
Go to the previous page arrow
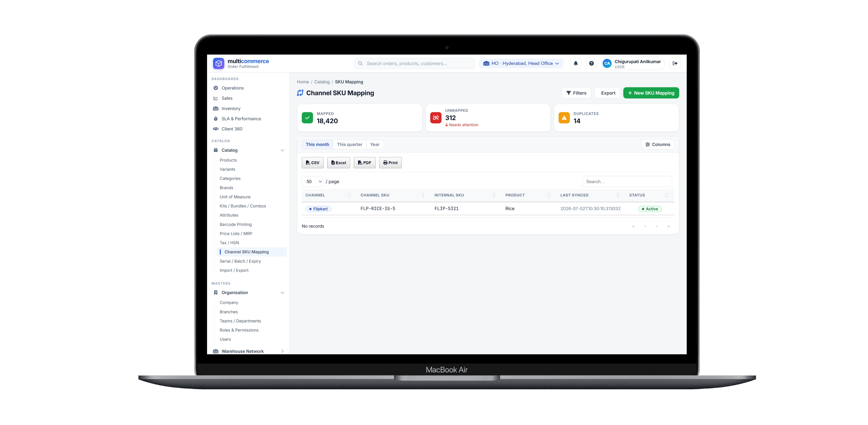(x=645, y=226)
